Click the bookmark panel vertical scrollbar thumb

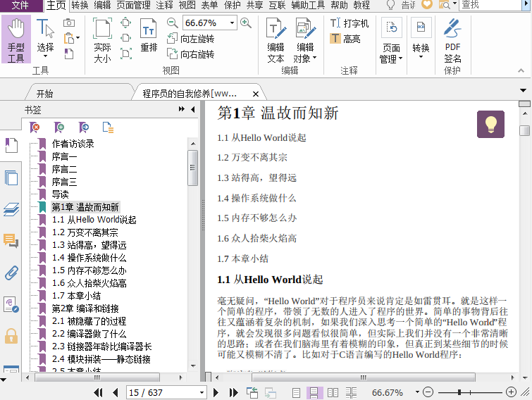point(192,168)
